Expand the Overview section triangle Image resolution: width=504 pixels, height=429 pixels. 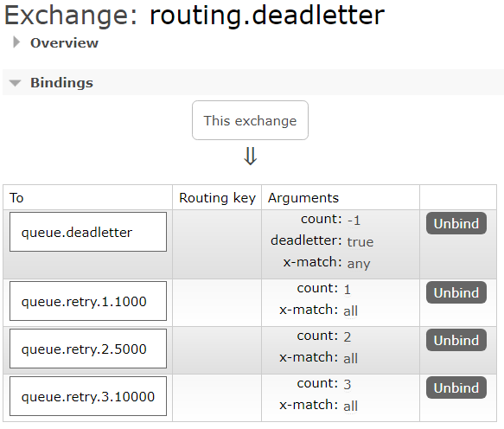coord(16,42)
